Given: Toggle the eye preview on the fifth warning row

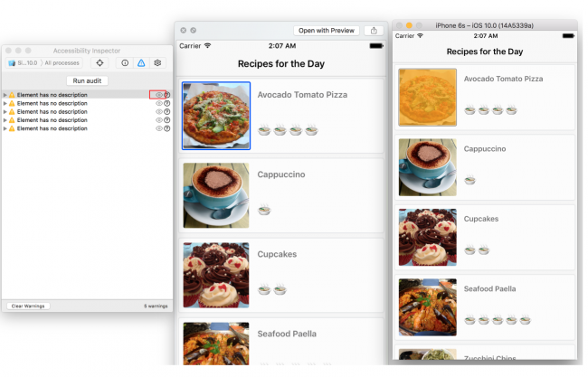Looking at the screenshot, I should coord(159,128).
